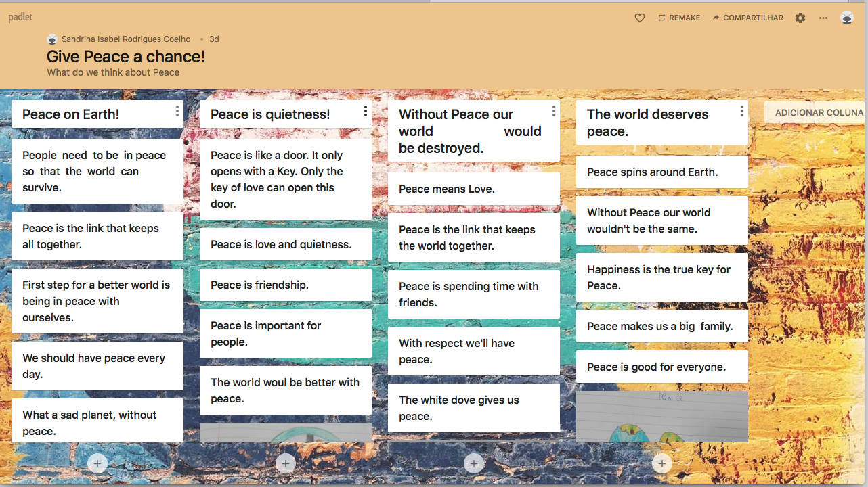Select post 'The white dove gives us peace.'

(474, 408)
